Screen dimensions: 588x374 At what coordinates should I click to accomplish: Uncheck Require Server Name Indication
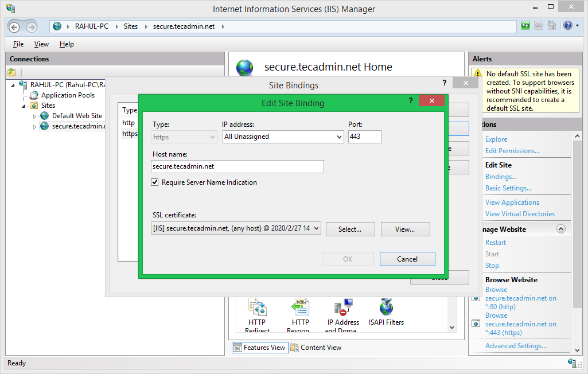pos(154,182)
